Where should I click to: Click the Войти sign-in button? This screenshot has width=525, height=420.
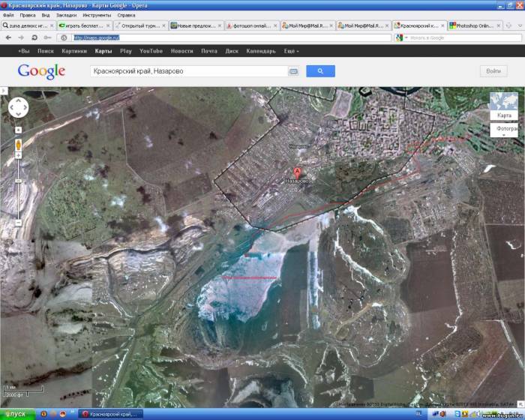[493, 71]
